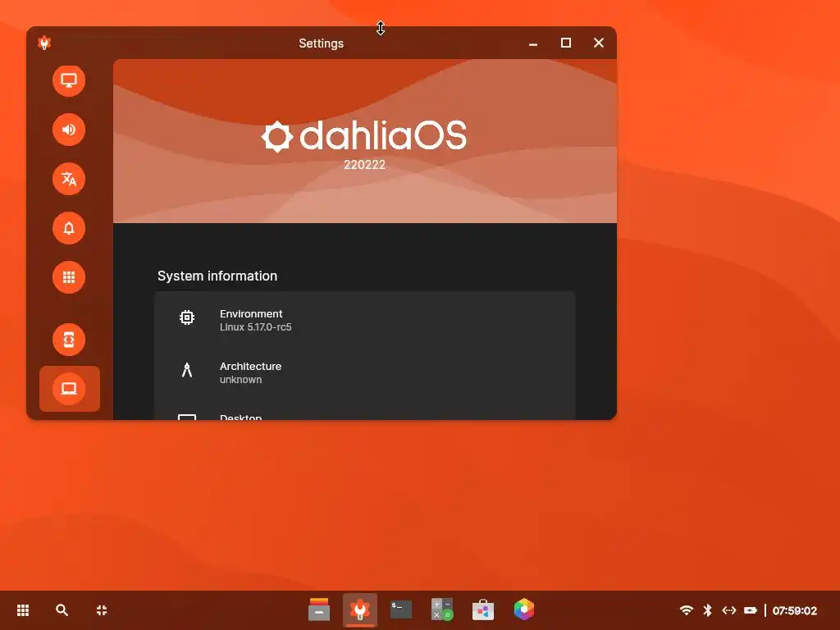The image size is (840, 630).
Task: Click the Architecture compass icon
Action: [x=187, y=370]
